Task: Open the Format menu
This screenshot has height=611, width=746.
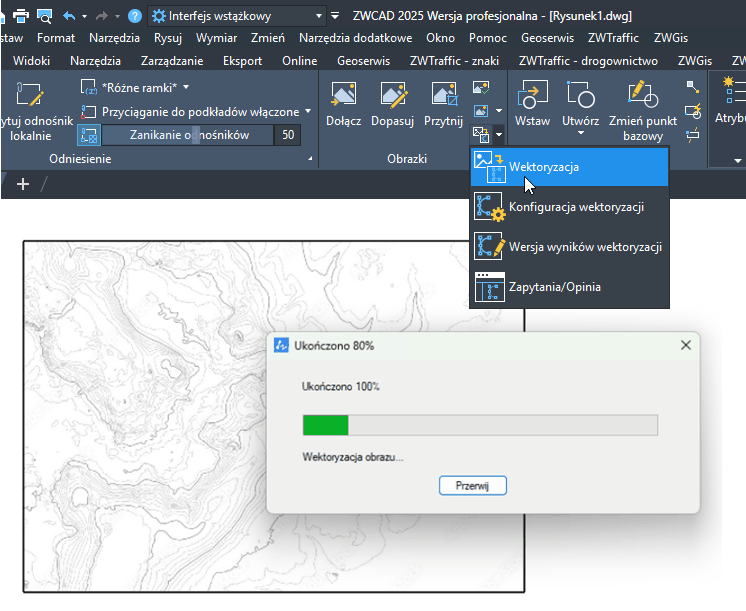Action: click(x=56, y=38)
